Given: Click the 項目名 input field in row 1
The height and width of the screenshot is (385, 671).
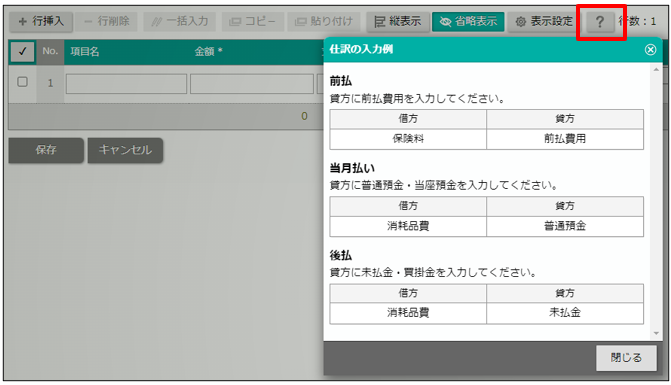Looking at the screenshot, I should click(x=126, y=84).
